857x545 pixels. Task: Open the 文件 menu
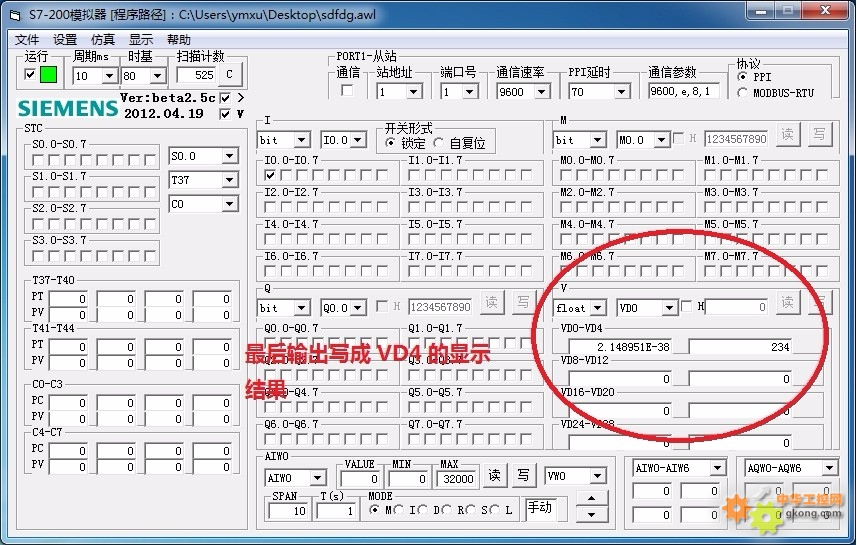coord(26,40)
